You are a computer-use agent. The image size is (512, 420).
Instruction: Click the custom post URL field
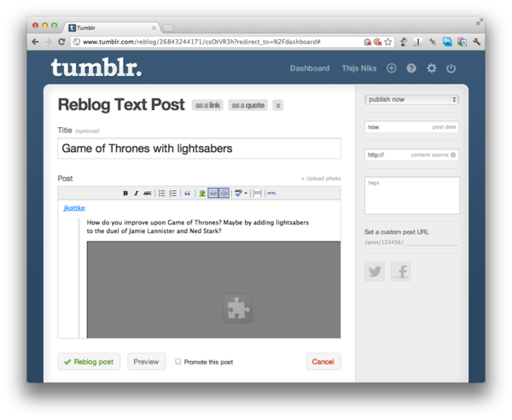pos(431,242)
